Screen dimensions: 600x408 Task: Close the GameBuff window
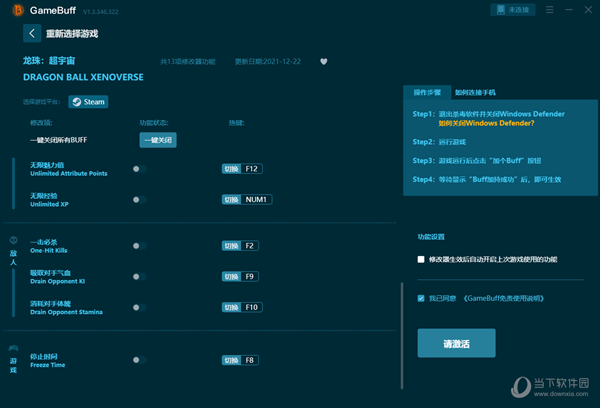(589, 10)
